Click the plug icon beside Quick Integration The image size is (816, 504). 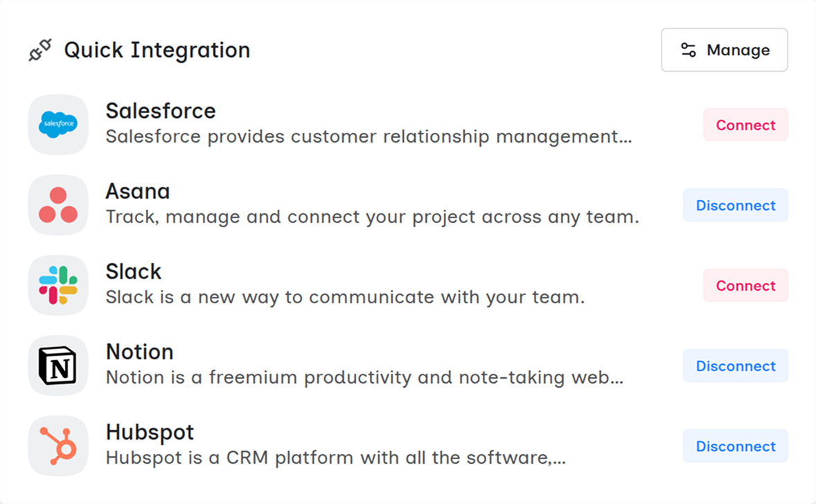pos(40,51)
